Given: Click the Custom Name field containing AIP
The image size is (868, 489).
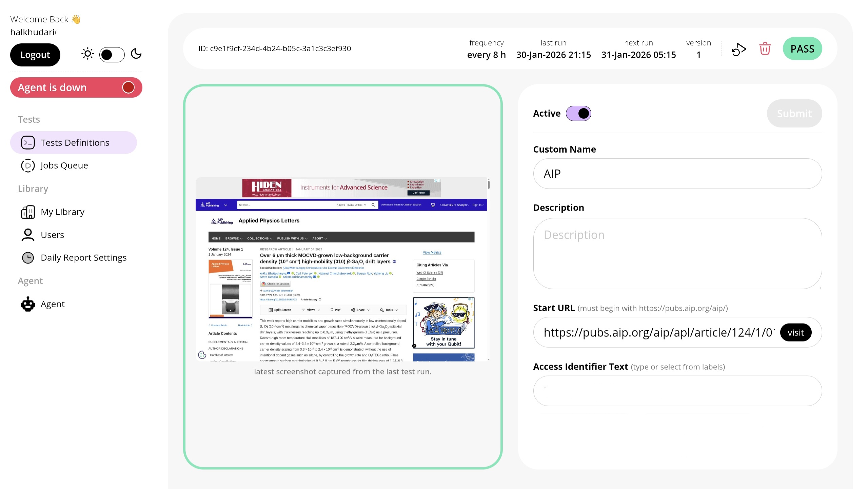Looking at the screenshot, I should 677,174.
